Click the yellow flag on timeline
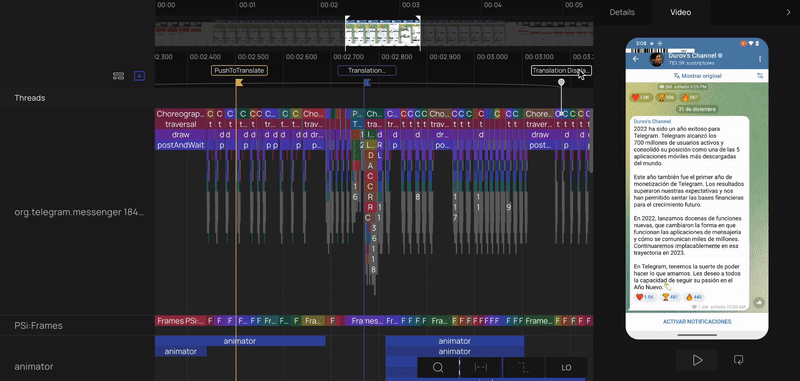The image size is (800, 381). click(x=239, y=83)
